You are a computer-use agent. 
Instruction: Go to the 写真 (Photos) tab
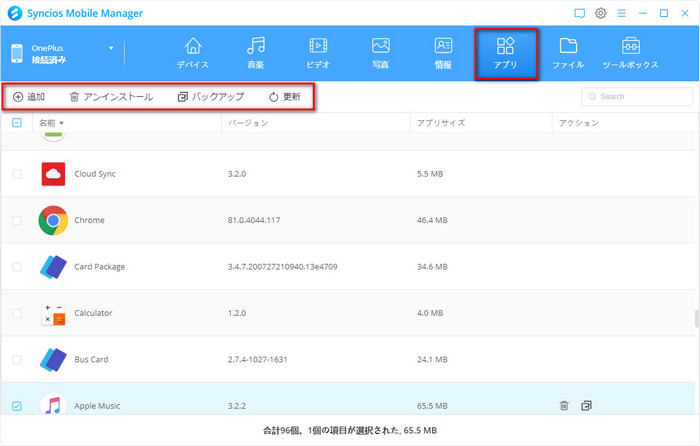(x=380, y=53)
